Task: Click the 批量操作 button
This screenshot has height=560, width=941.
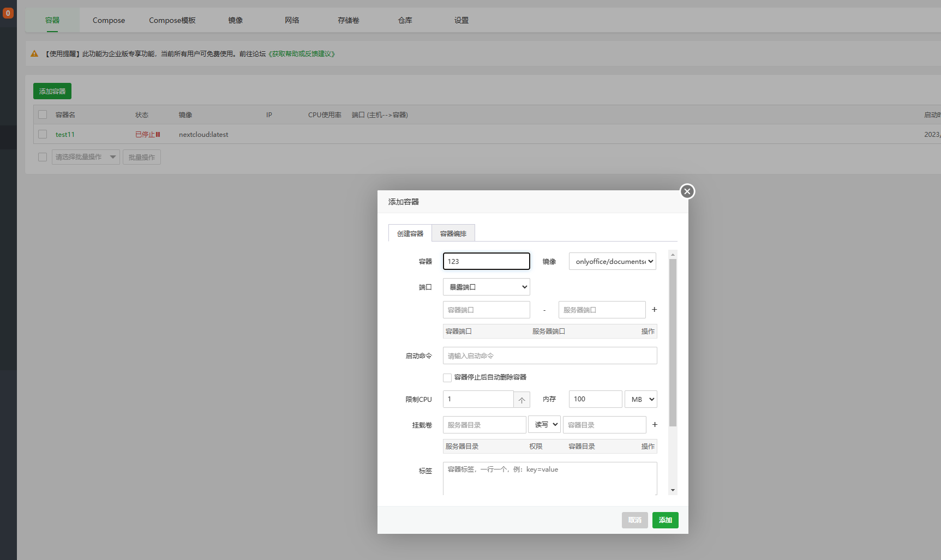Action: [x=142, y=157]
